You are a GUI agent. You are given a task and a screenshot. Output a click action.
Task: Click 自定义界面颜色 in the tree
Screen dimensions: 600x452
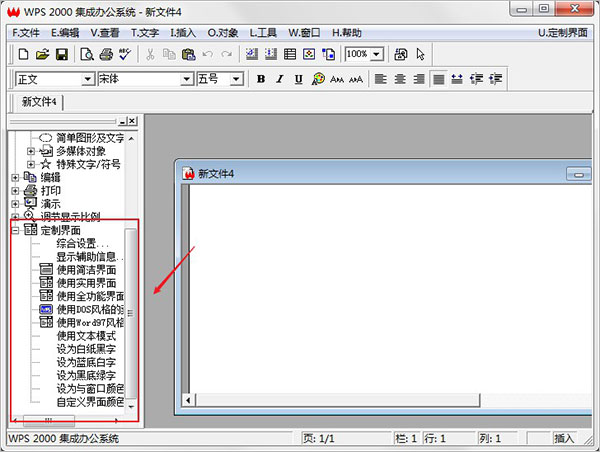pyautogui.click(x=90, y=402)
